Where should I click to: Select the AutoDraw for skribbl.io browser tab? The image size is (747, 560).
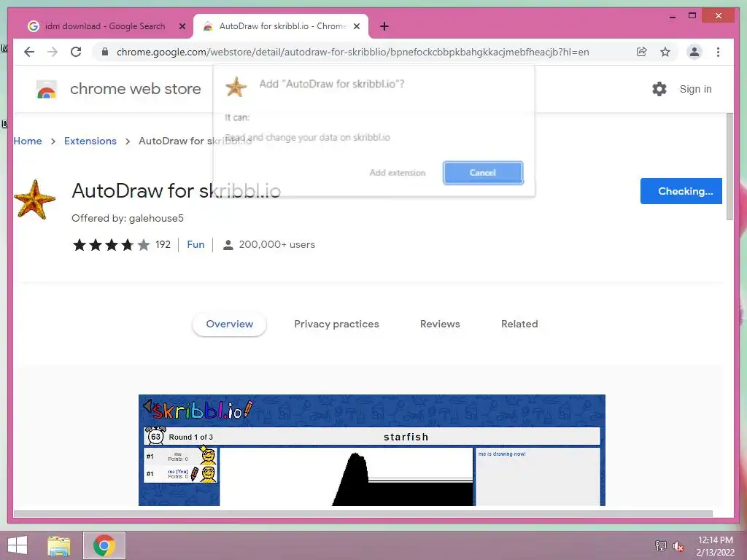tap(281, 26)
